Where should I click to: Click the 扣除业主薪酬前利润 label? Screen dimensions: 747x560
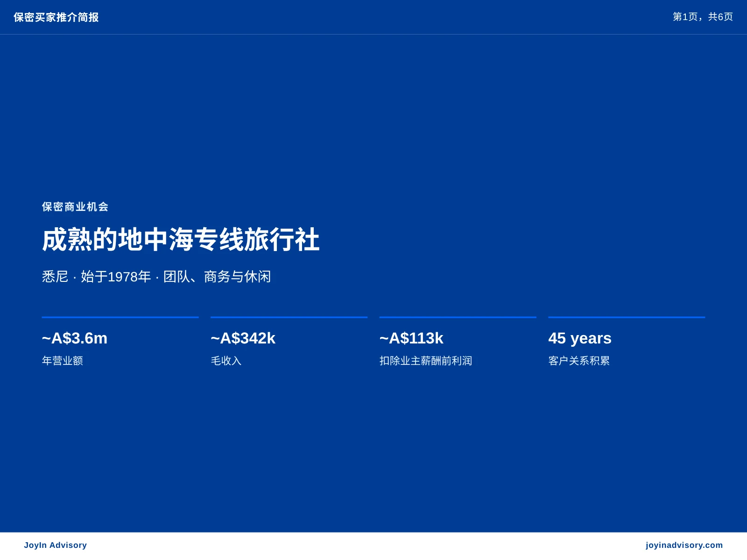[x=426, y=361]
